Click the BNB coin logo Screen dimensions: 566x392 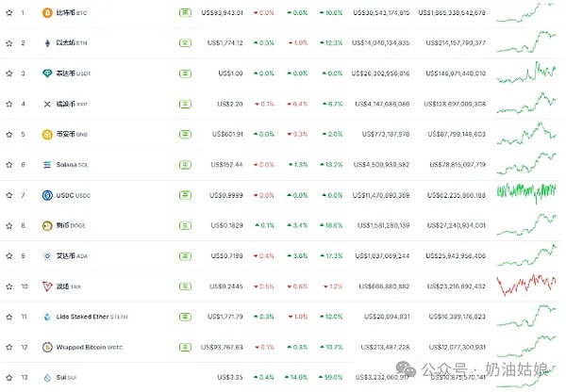click(47, 134)
